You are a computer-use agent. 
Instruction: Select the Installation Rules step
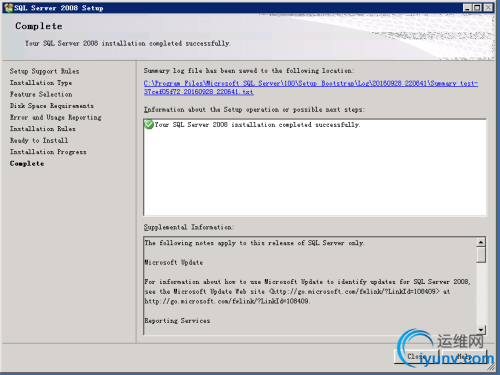42,129
